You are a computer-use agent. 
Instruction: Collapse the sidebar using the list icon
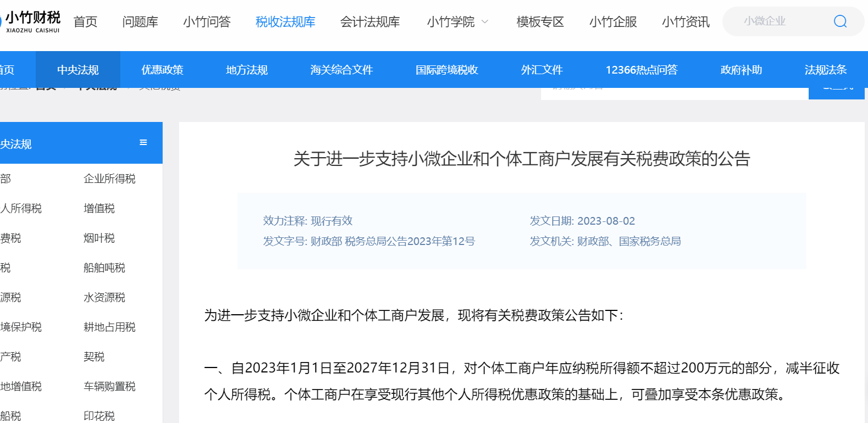143,143
